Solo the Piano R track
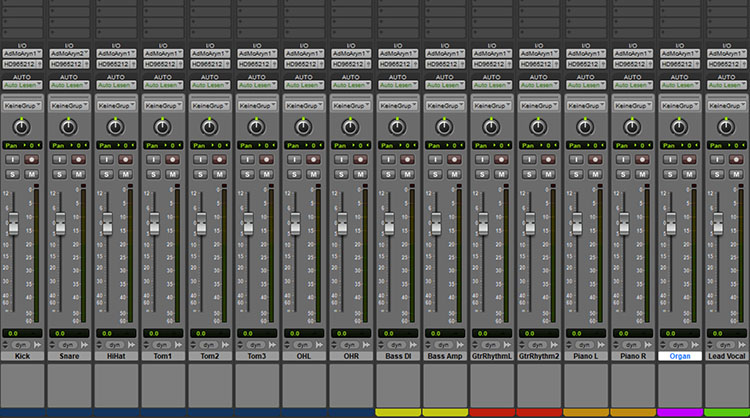This screenshot has height=418, width=750. click(623, 175)
